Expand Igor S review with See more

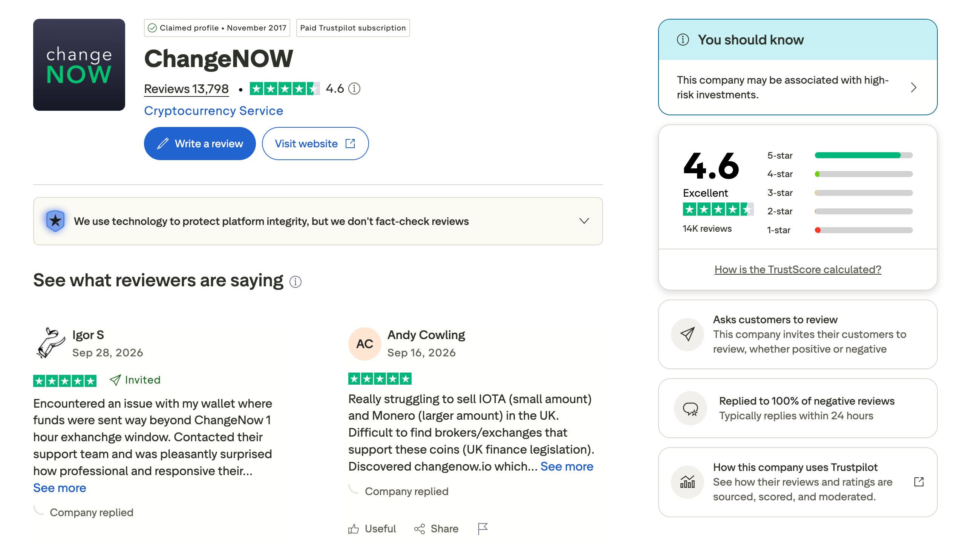59,488
